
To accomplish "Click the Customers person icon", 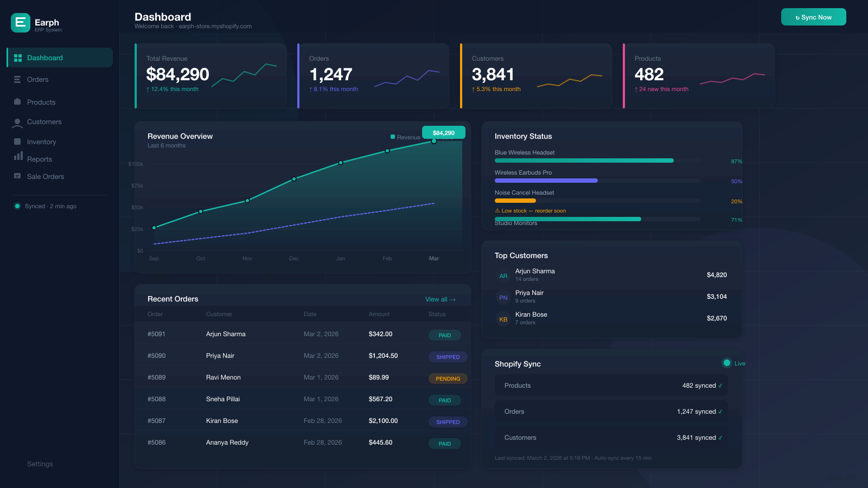I will [x=17, y=122].
